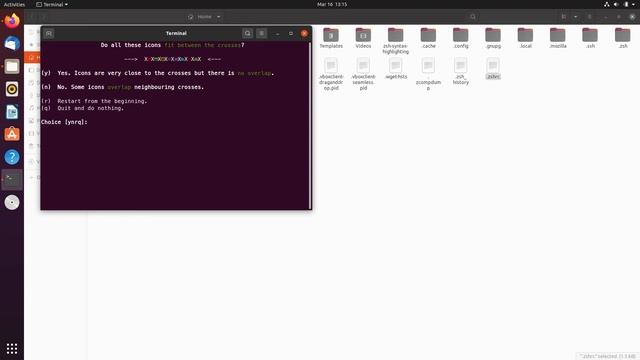The image size is (640, 360).
Task: Launch LibreOffice Writer from the dock
Action: [x=12, y=111]
